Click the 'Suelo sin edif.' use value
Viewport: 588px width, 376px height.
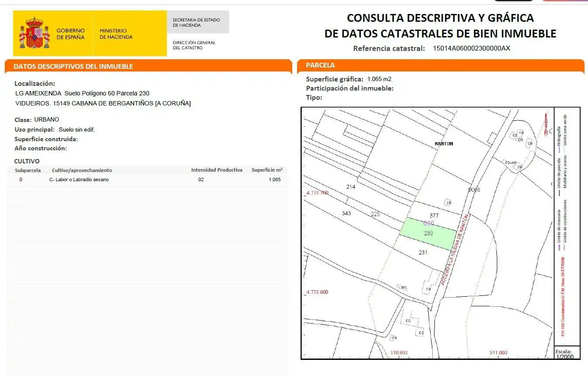[x=77, y=129]
